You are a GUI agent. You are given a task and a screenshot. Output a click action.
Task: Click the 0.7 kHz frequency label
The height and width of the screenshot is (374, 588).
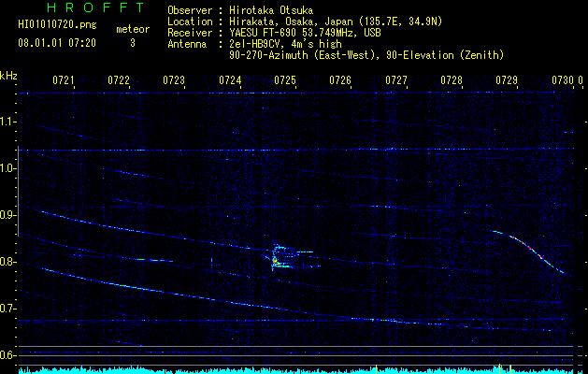click(x=8, y=309)
